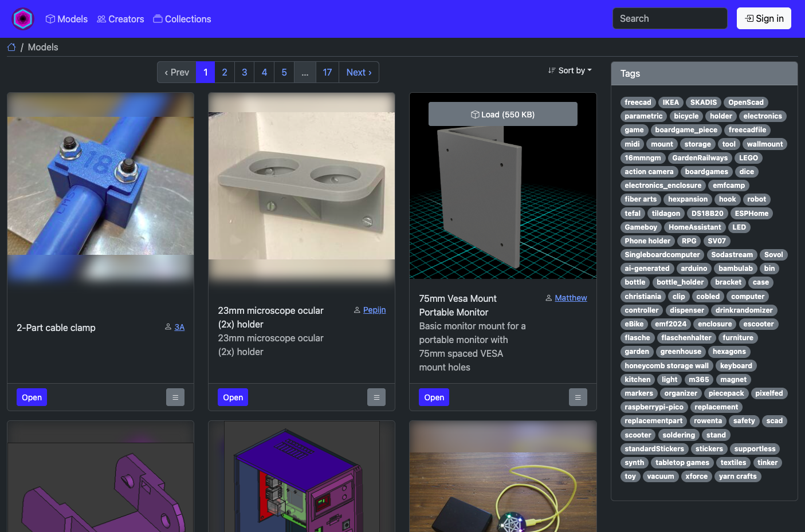Open the 23mm microscope ocular holder model
The height and width of the screenshot is (532, 805).
pyautogui.click(x=233, y=397)
